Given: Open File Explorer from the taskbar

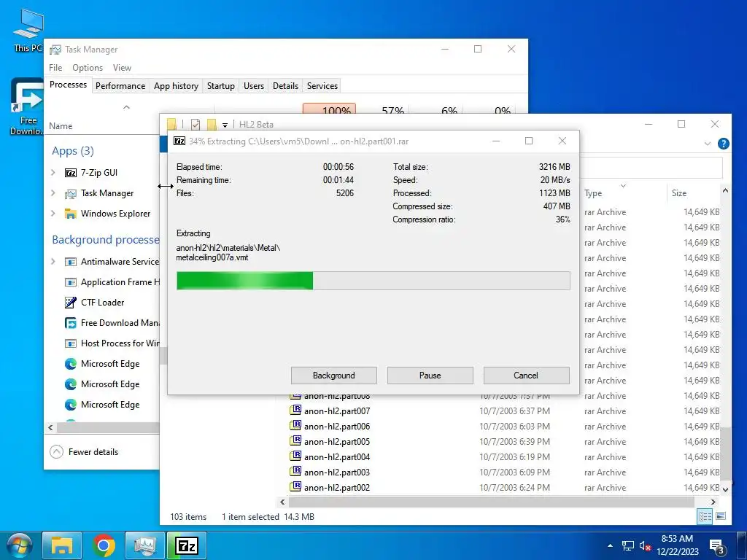Looking at the screenshot, I should (62, 545).
